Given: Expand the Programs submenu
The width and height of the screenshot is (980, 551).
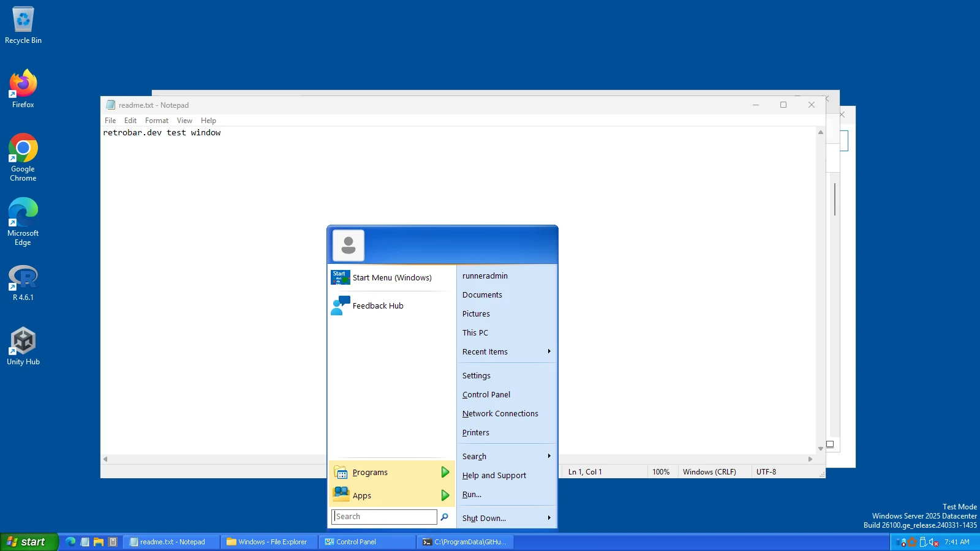Looking at the screenshot, I should click(392, 473).
